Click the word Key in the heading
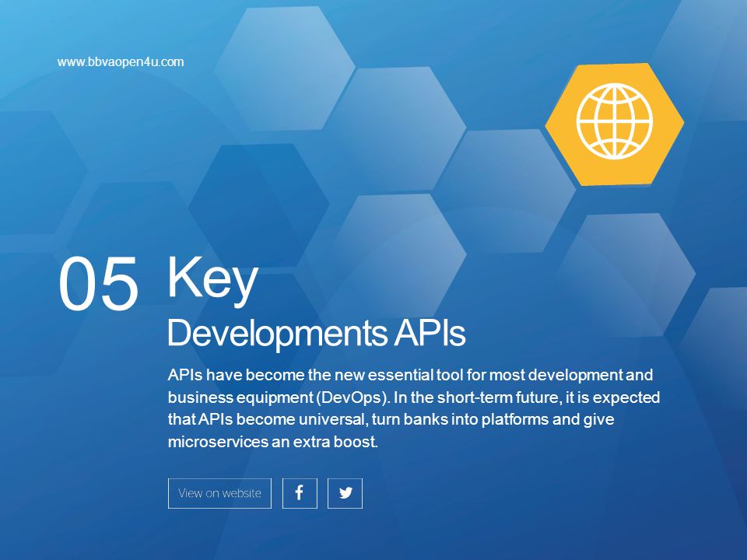747x560 pixels. click(212, 281)
